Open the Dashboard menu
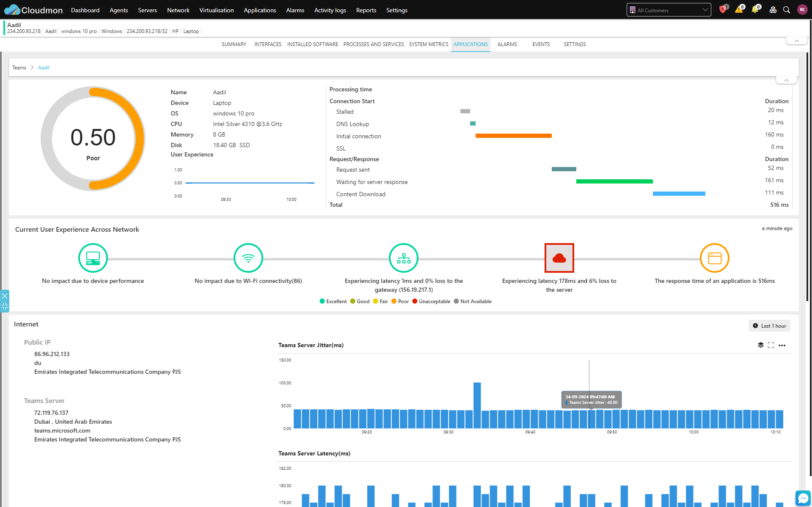This screenshot has width=812, height=507. tap(85, 10)
